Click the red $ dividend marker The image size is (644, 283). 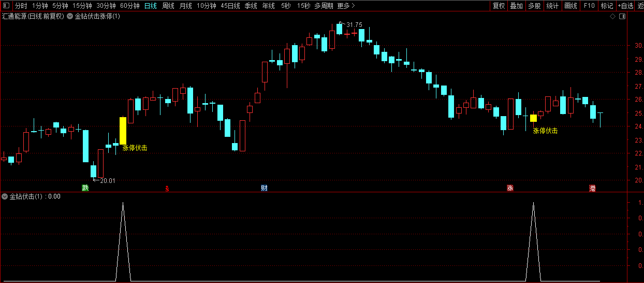coord(167,188)
